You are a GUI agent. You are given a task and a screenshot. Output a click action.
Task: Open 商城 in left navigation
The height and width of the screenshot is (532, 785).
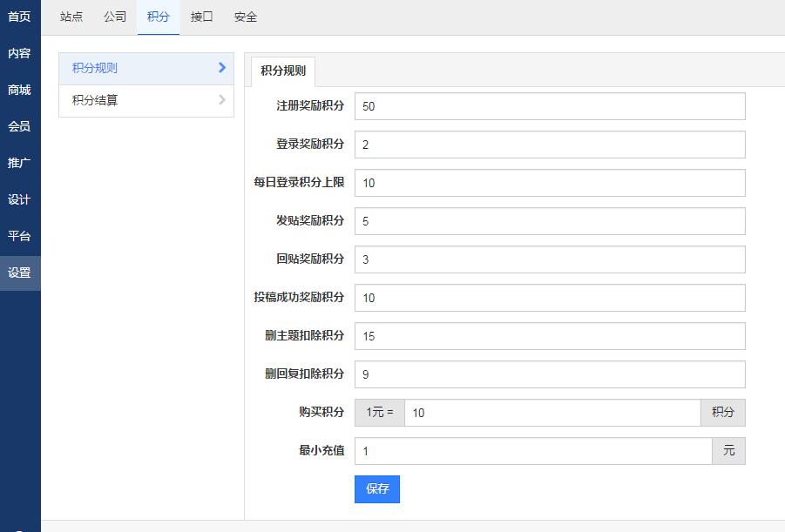[19, 90]
